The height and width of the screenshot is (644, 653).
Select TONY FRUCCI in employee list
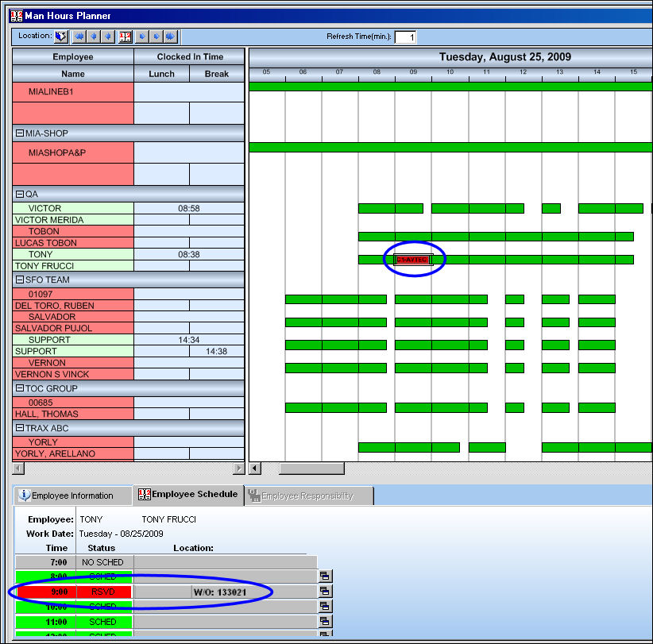pyautogui.click(x=73, y=265)
